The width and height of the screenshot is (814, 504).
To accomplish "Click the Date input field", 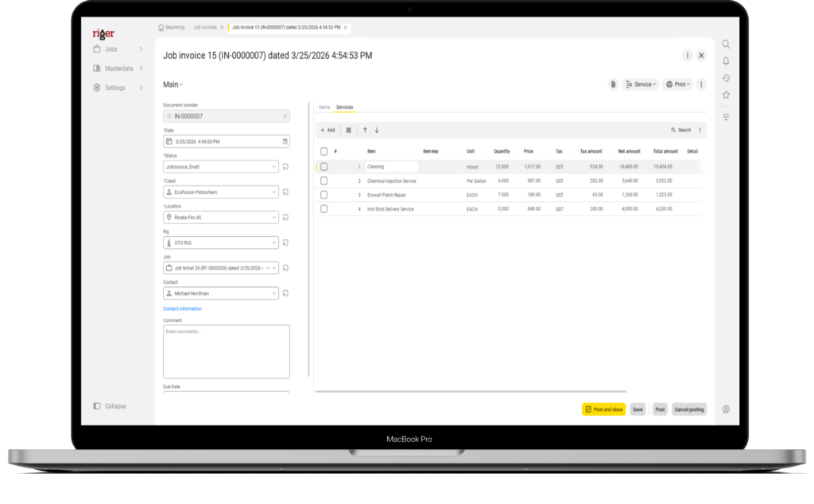I will pyautogui.click(x=227, y=142).
